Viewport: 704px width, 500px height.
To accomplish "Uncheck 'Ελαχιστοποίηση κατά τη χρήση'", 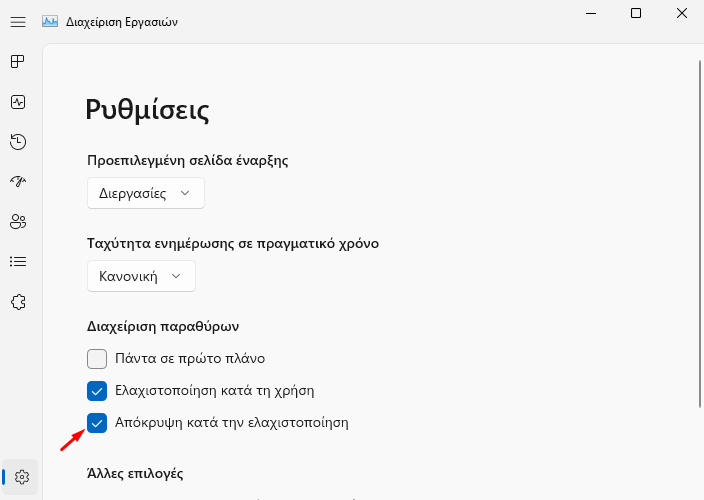I will [97, 390].
